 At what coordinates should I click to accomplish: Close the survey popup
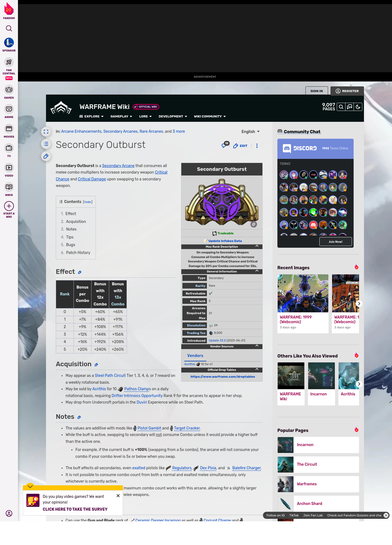(118, 496)
